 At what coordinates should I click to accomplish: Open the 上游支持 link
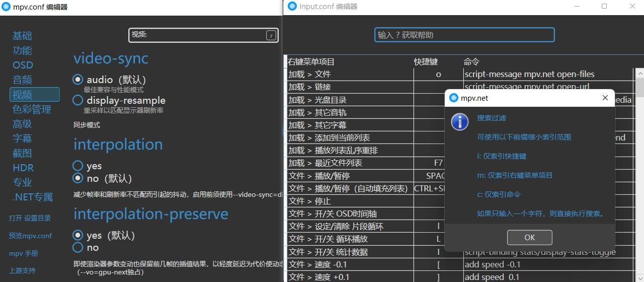22,270
